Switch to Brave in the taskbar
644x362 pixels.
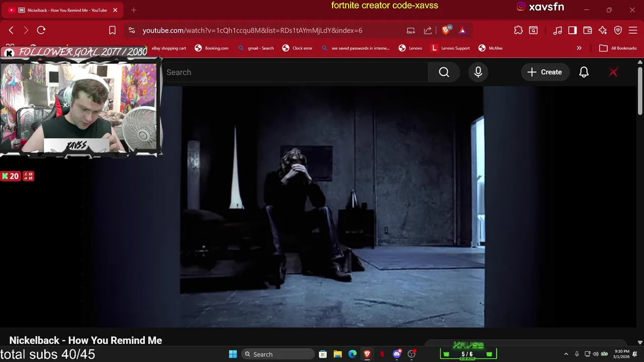tap(367, 354)
